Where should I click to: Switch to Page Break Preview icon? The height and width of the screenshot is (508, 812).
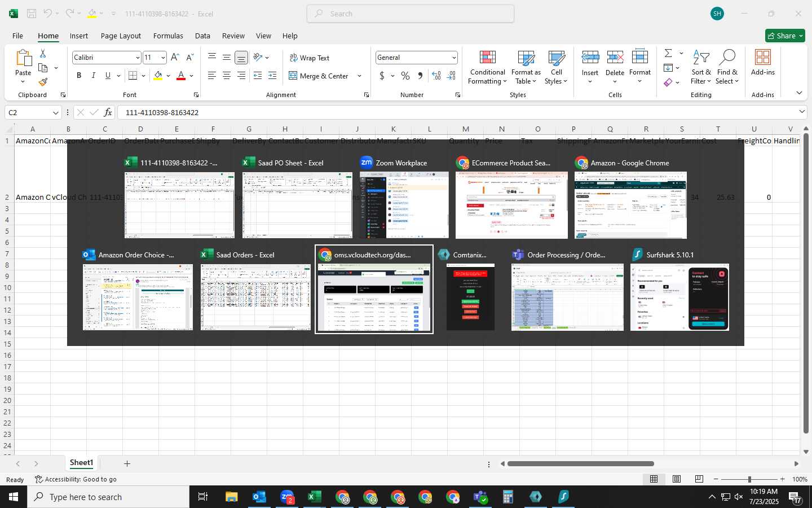[699, 479]
